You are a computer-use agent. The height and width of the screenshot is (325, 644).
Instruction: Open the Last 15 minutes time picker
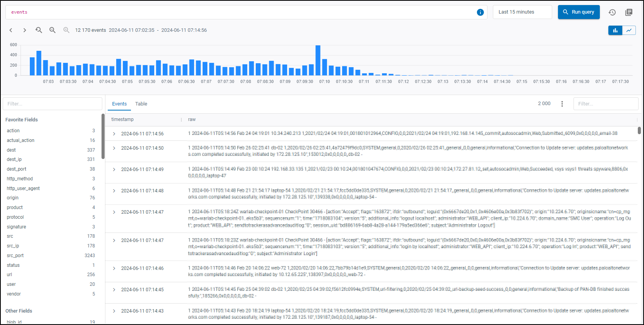(522, 12)
